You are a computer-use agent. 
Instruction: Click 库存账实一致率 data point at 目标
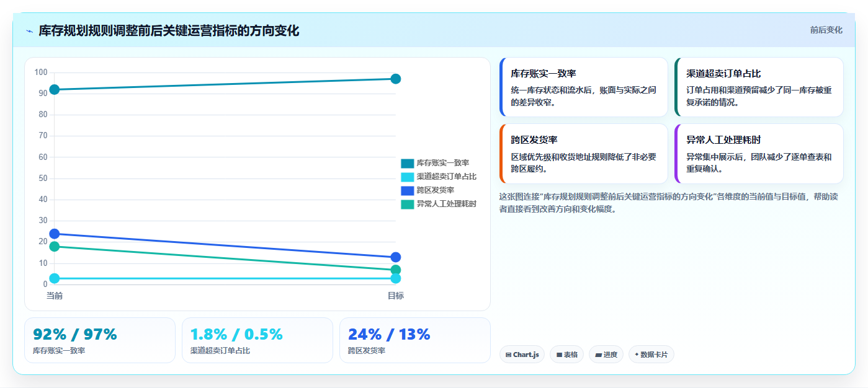pos(396,79)
